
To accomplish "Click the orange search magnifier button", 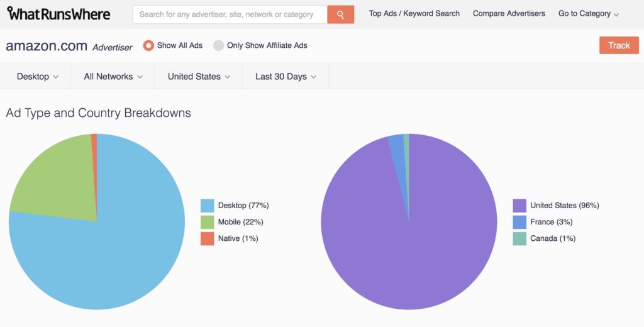I will coord(340,14).
